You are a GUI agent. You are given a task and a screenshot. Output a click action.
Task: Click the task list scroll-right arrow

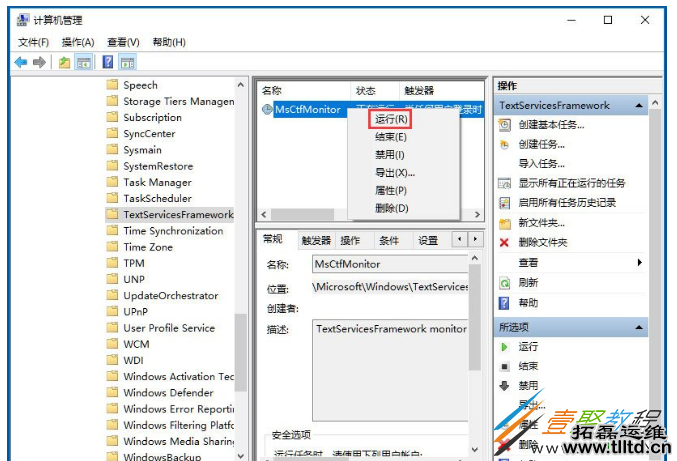coord(477,215)
